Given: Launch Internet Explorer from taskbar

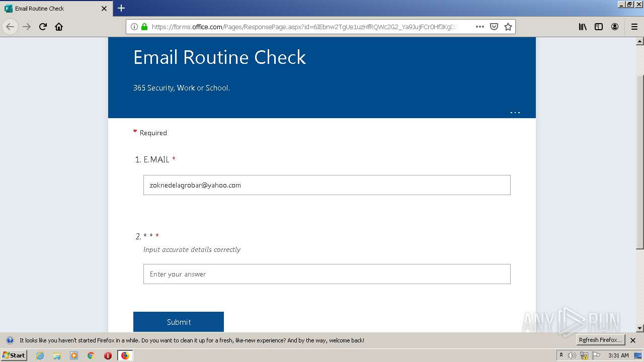Looking at the screenshot, I should (x=40, y=355).
